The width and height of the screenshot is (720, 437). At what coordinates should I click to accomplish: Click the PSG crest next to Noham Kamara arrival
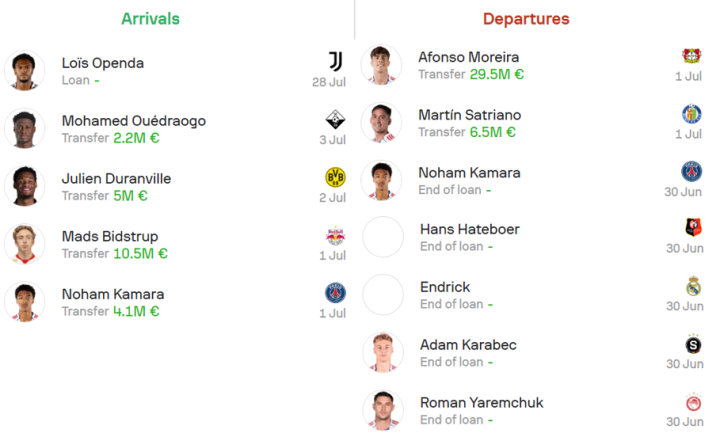point(336,293)
